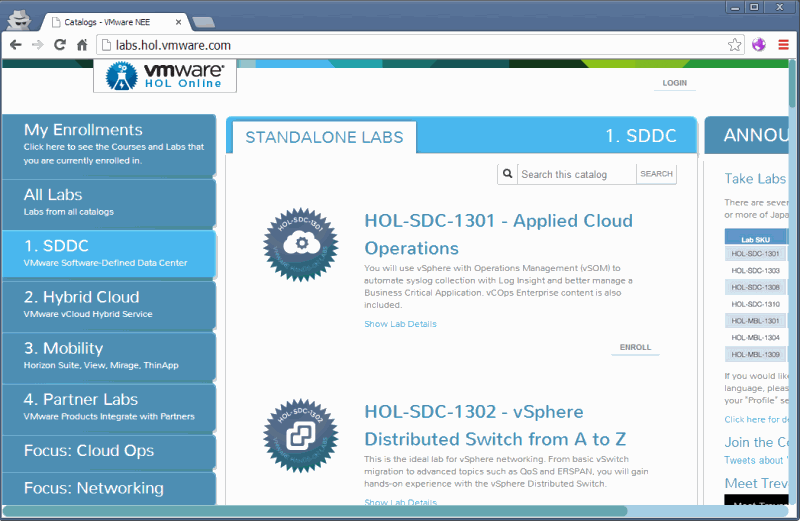Select the 2. Hybrid Cloud catalog
The height and width of the screenshot is (521, 800).
pyautogui.click(x=109, y=305)
